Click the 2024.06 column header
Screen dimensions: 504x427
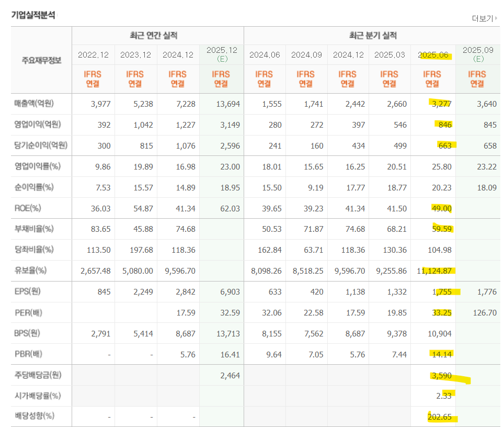point(265,55)
